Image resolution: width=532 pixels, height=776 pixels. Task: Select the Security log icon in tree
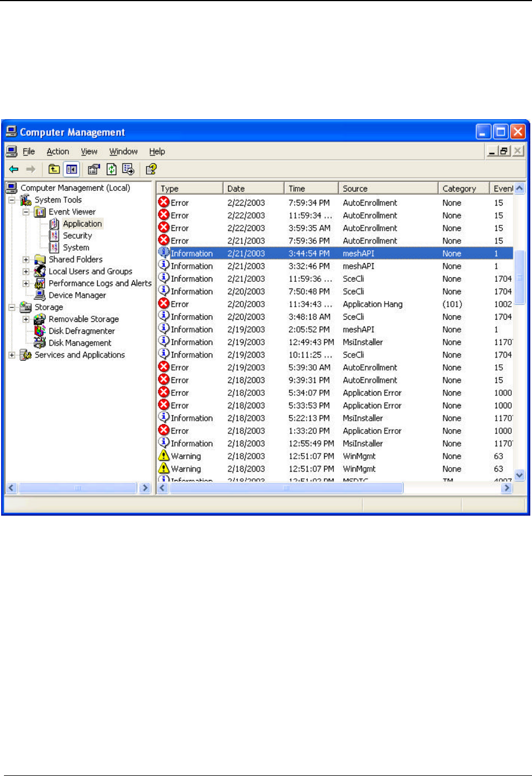pyautogui.click(x=54, y=236)
